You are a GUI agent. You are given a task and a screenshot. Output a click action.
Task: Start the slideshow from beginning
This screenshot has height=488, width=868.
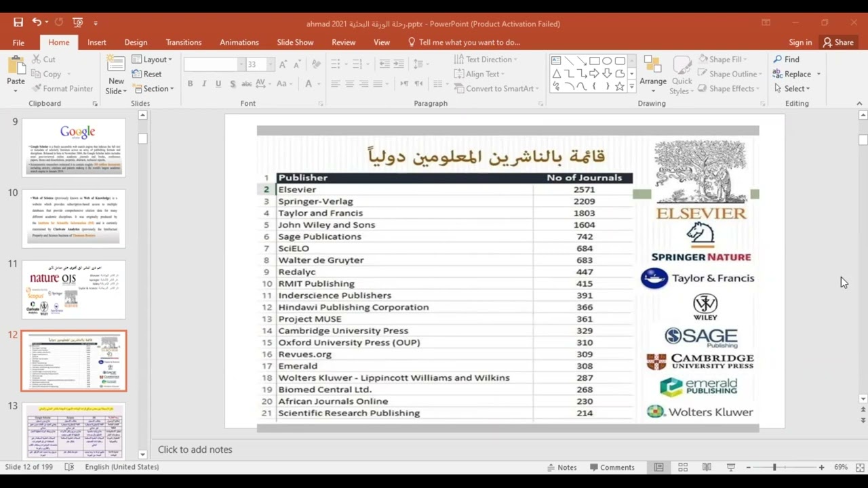coord(77,23)
